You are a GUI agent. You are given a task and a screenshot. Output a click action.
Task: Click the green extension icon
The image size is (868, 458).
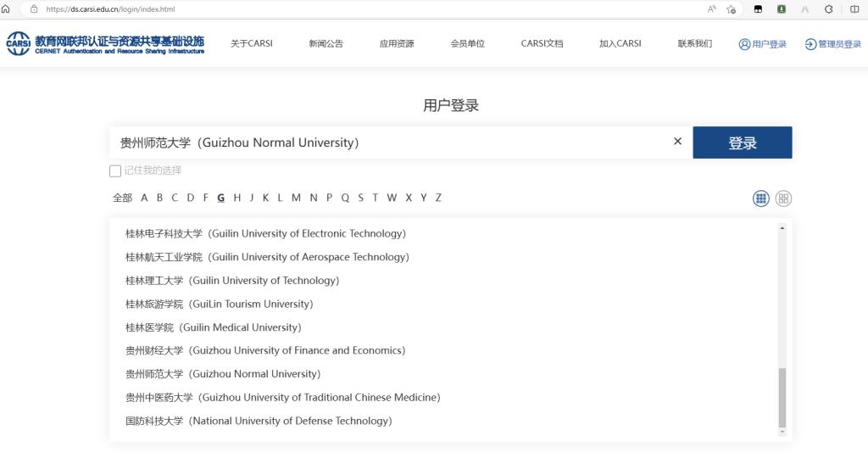click(x=781, y=8)
